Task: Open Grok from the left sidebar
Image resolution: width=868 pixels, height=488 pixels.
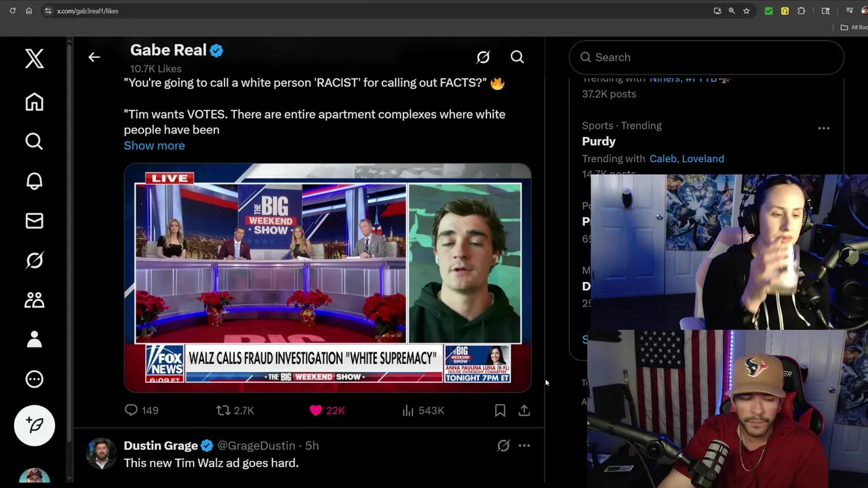Action: (35, 260)
